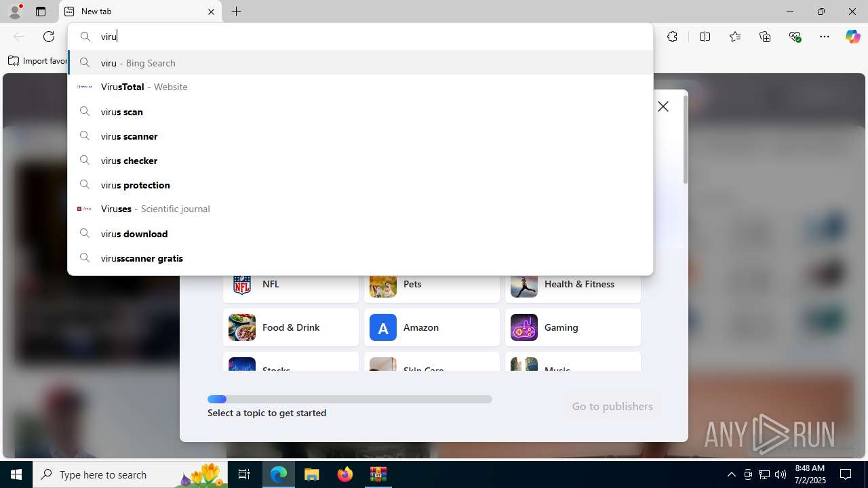868x488 pixels.
Task: Select the 'virus protection' suggestion
Action: tap(360, 184)
